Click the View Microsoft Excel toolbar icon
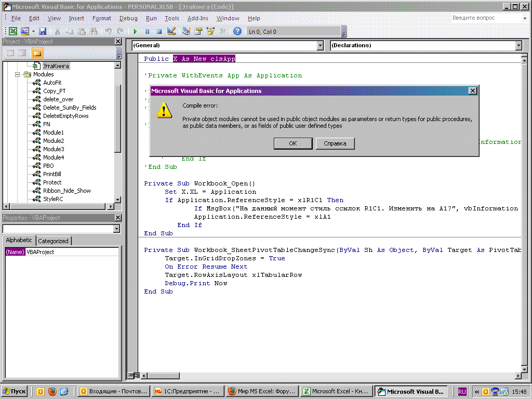The image size is (532, 399). pos(13,31)
